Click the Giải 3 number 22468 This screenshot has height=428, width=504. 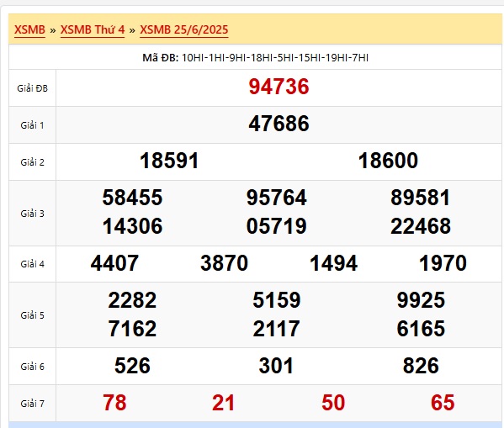(x=421, y=226)
